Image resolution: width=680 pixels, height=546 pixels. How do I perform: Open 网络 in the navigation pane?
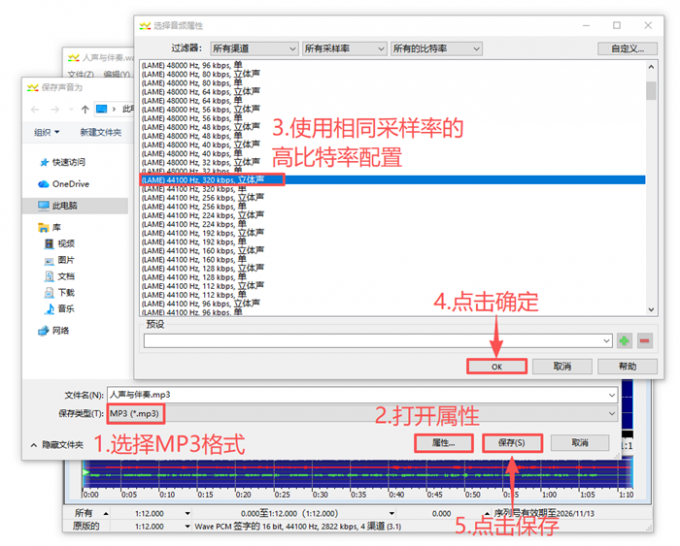(x=54, y=331)
